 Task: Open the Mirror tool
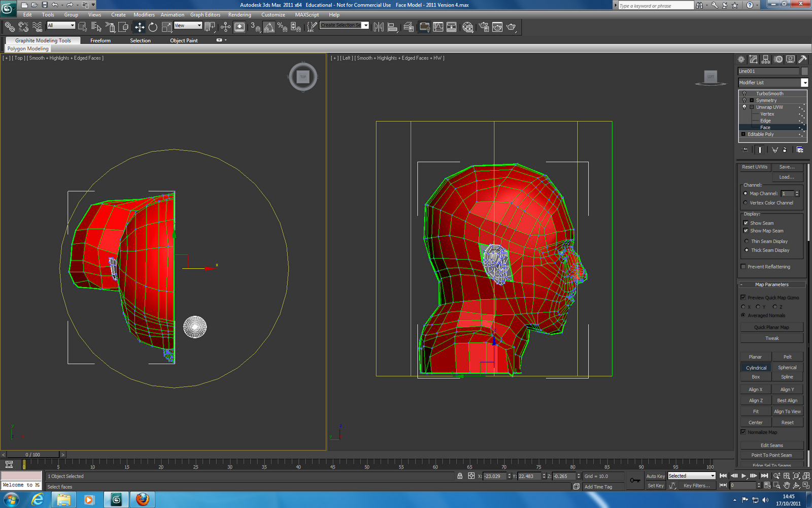pyautogui.click(x=379, y=27)
